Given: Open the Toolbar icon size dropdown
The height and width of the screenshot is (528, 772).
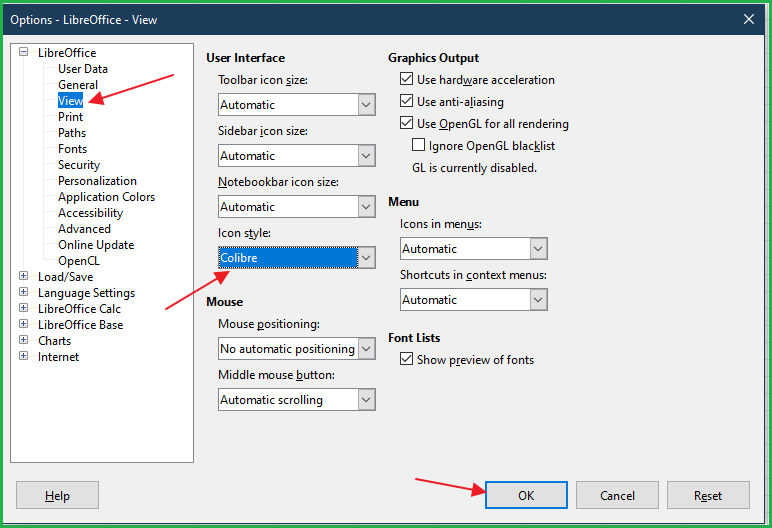Looking at the screenshot, I should (366, 105).
